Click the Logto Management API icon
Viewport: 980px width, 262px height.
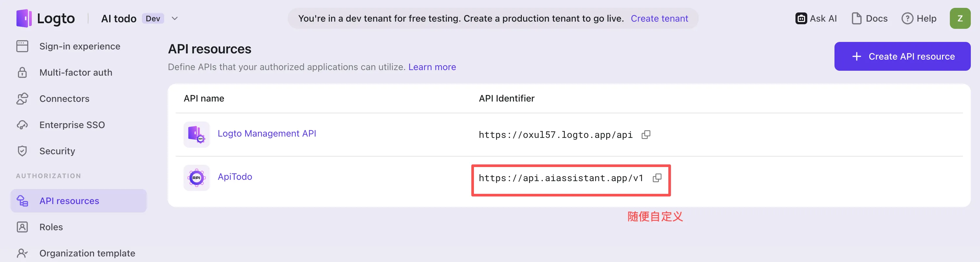(196, 134)
